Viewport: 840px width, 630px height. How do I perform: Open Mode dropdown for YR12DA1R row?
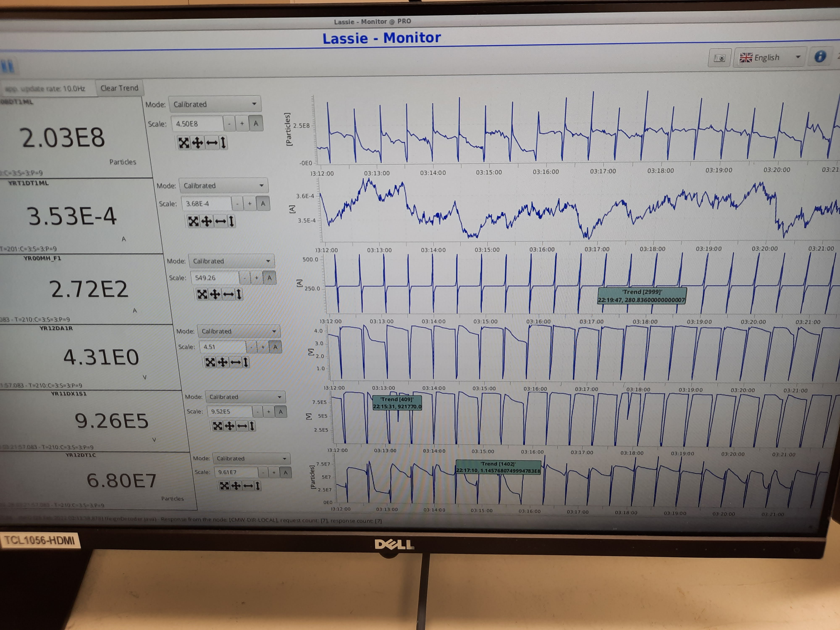coord(239,331)
